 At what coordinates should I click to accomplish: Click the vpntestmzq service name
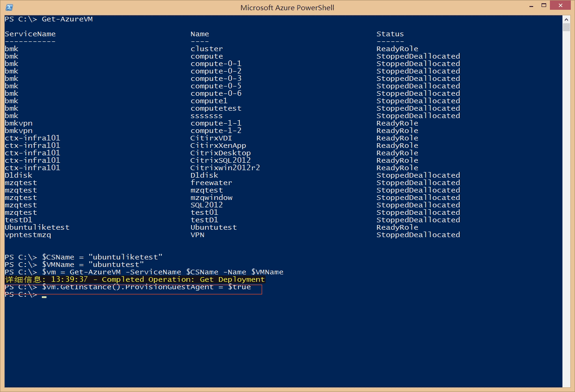coord(28,235)
